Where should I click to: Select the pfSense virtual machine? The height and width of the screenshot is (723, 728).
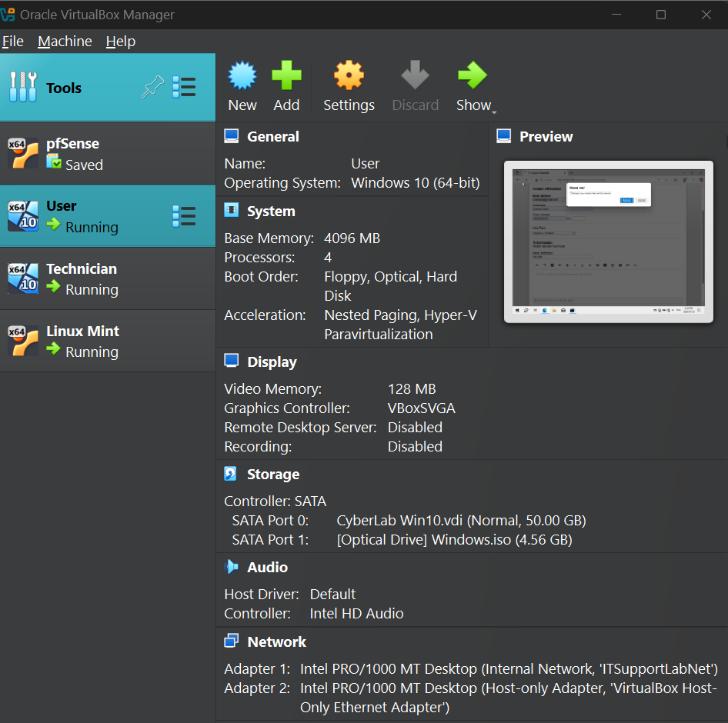108,154
